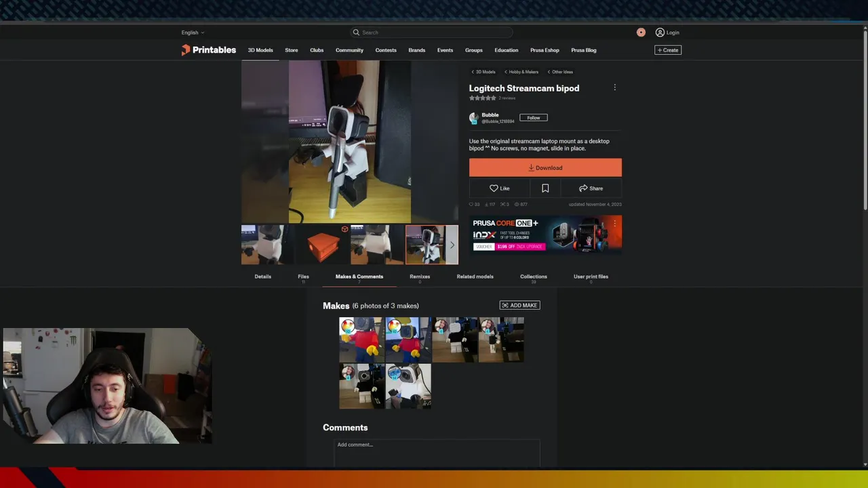The height and width of the screenshot is (488, 868).
Task: Open the English language dropdown
Action: 193,33
